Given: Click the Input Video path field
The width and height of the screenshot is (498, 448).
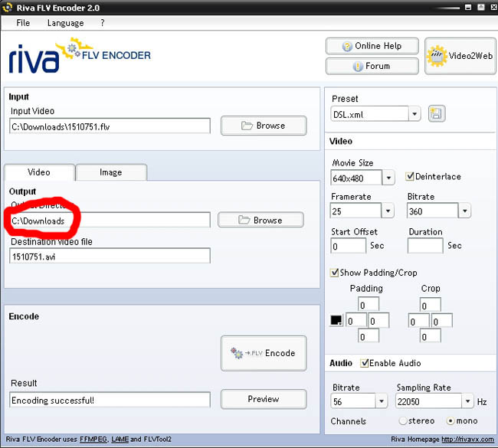Looking at the screenshot, I should [x=110, y=126].
